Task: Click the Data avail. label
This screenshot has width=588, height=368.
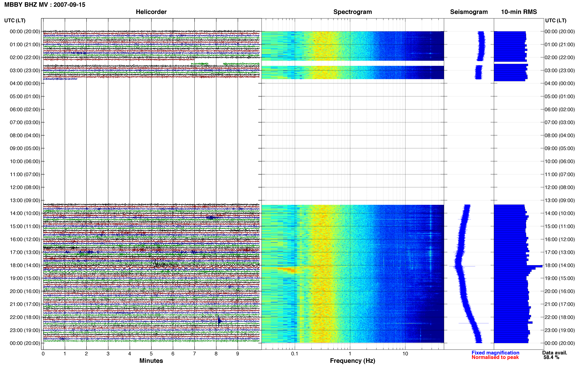Action: (x=555, y=353)
